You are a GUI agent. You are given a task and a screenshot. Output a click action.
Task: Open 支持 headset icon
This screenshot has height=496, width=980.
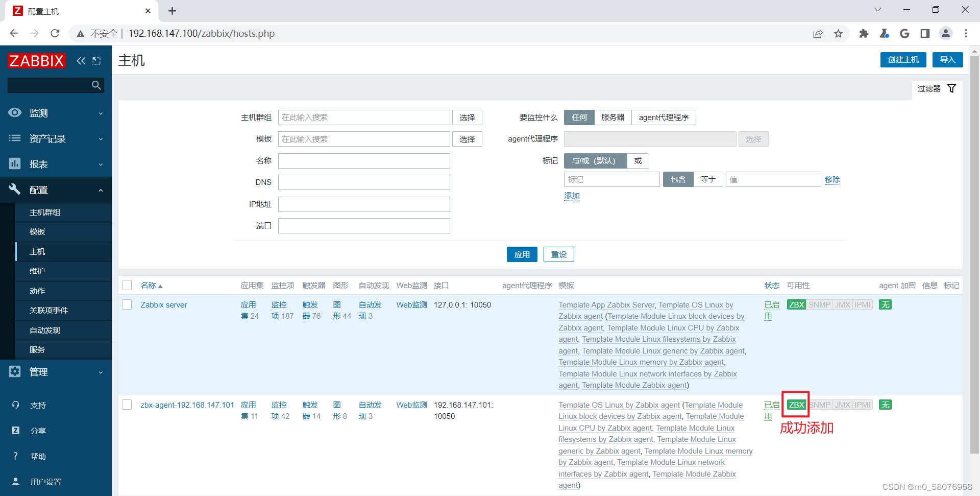pyautogui.click(x=15, y=405)
